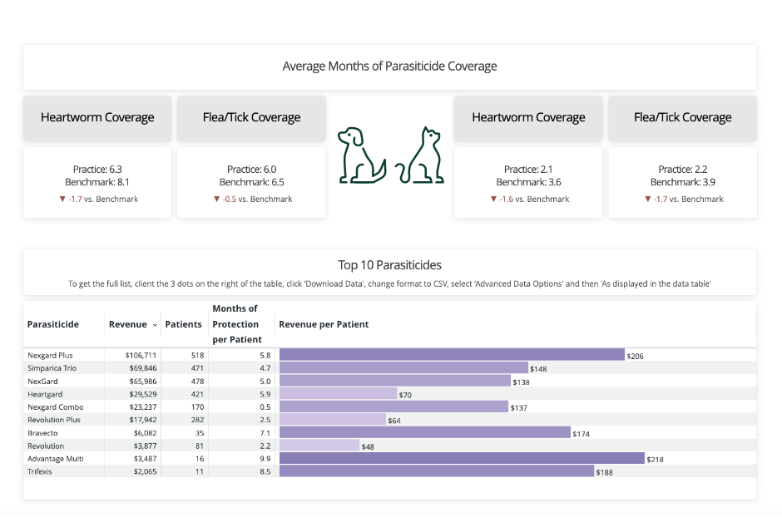
Task: Click the '478' patients cell
Action: pos(197,381)
